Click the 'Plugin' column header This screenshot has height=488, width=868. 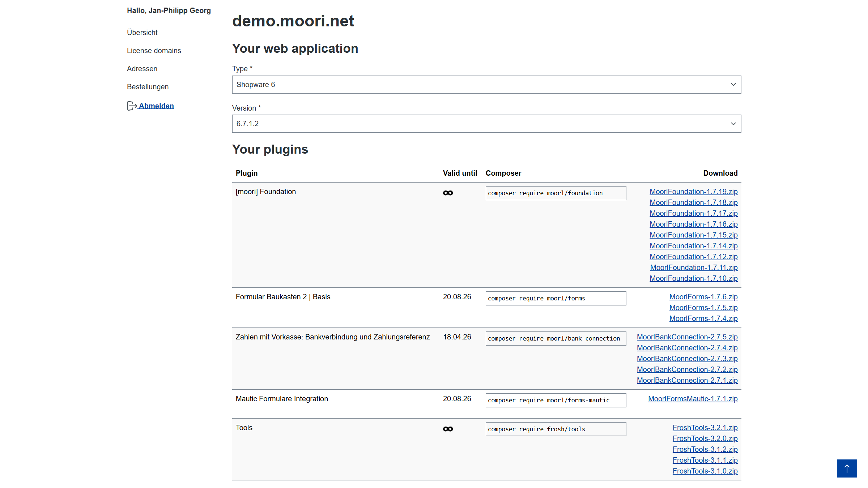[x=247, y=173]
